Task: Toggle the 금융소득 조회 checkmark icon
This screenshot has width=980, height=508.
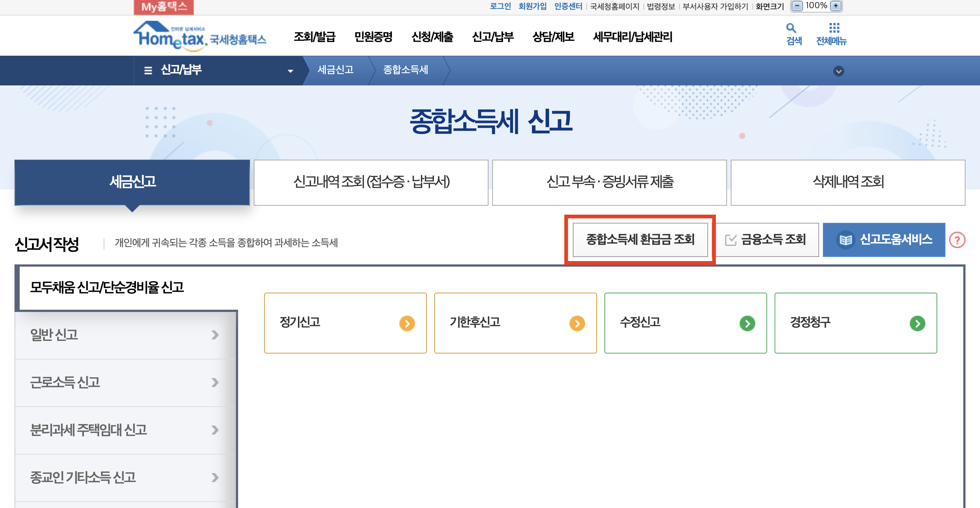Action: 730,240
